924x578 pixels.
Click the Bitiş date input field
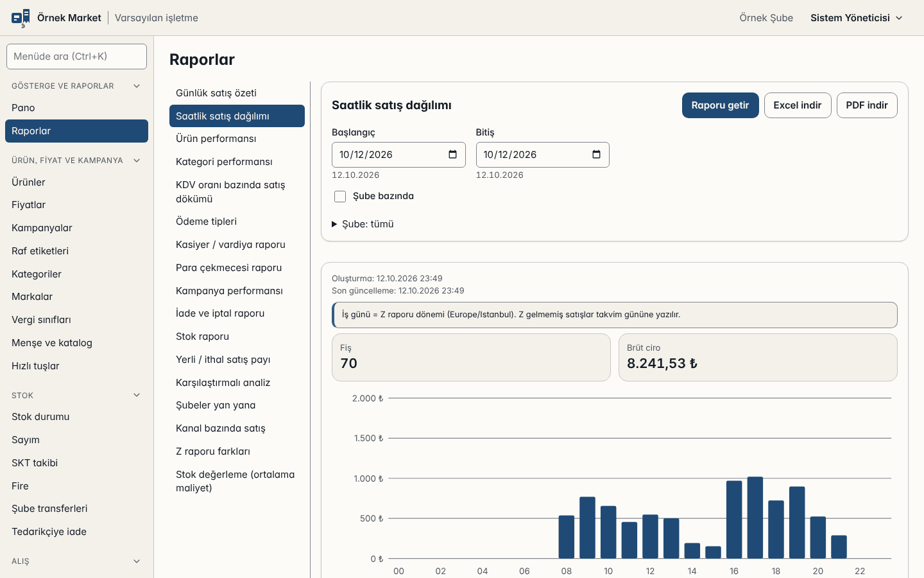pos(542,155)
